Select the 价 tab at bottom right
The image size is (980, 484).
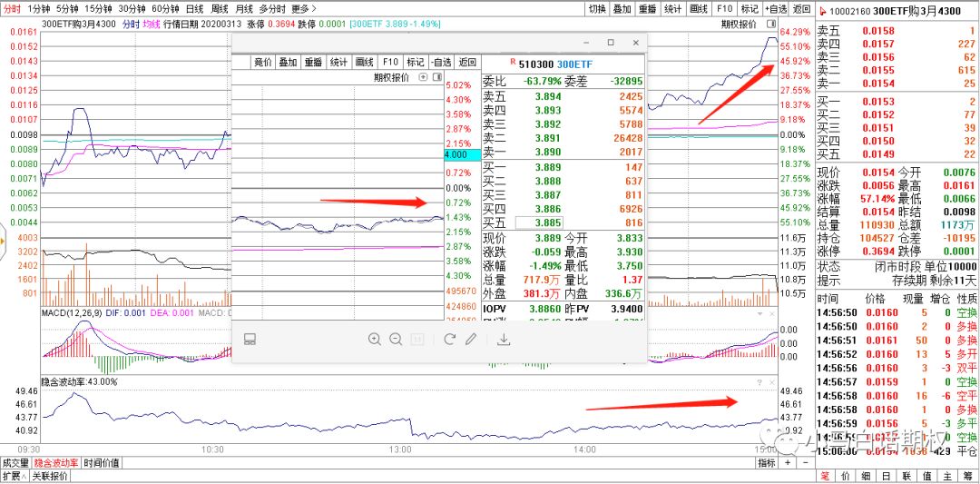coord(847,477)
